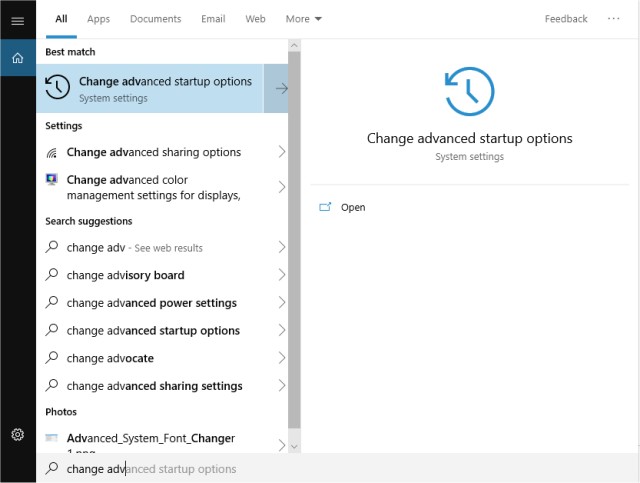
Task: Expand chevron for Change advanced sharing options
Action: click(282, 152)
